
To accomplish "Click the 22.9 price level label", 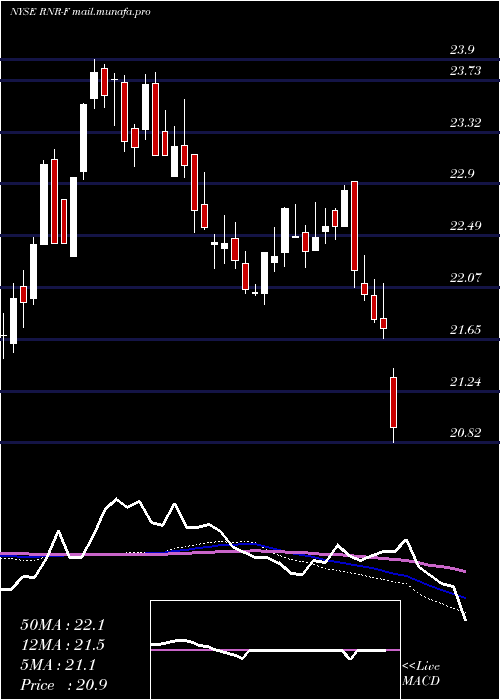I will [x=462, y=174].
